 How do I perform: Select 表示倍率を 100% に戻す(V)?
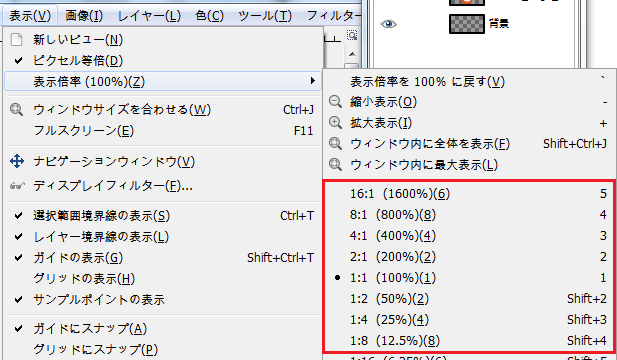coord(469,81)
